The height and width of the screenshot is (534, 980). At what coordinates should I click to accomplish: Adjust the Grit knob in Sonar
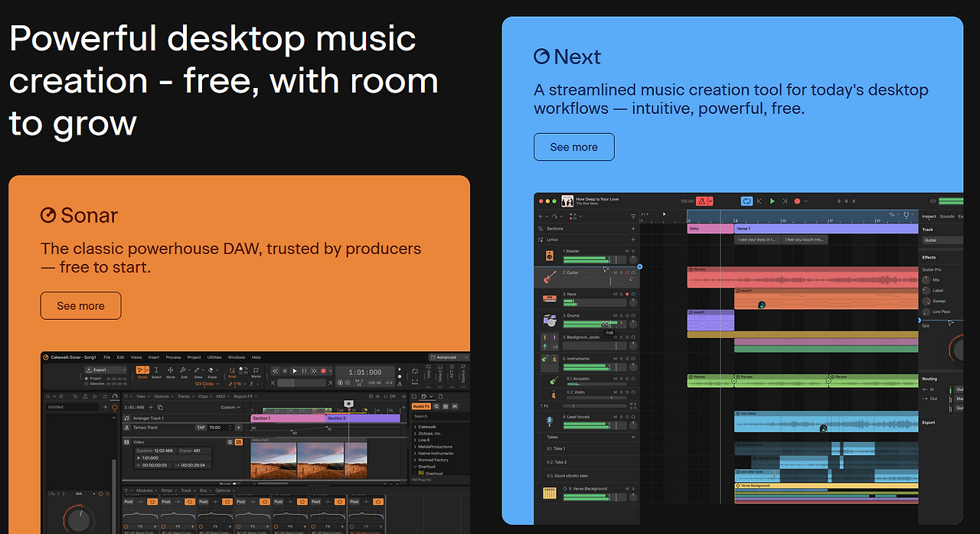(x=79, y=521)
